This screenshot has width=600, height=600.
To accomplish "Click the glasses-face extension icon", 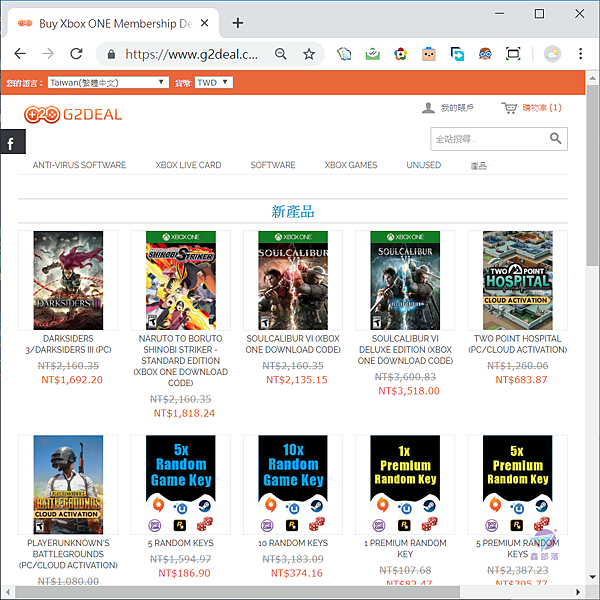I will pyautogui.click(x=485, y=54).
